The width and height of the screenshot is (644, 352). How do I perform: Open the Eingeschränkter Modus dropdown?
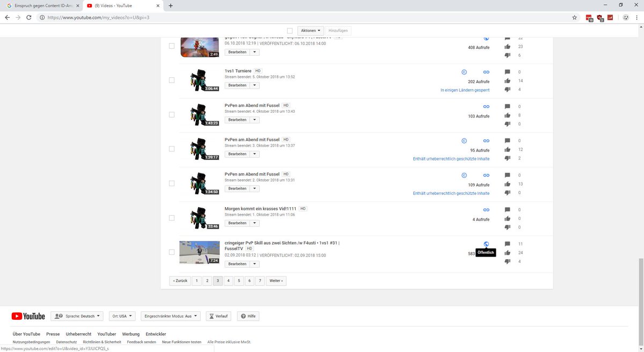coord(171,316)
